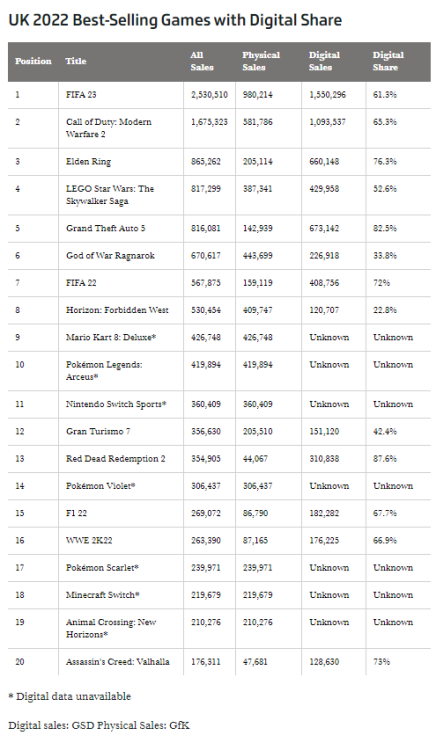Click Horizon: Forbidden West title

point(117,310)
